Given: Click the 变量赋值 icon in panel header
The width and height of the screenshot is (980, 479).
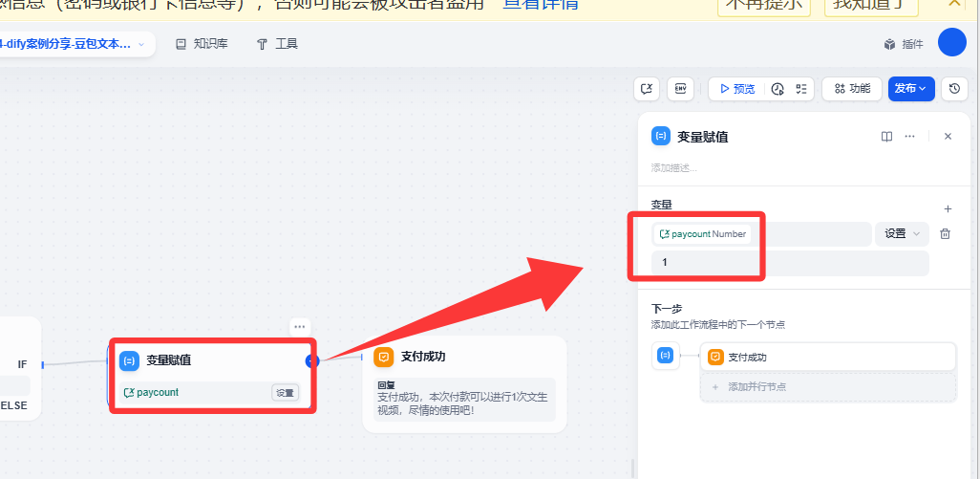Looking at the screenshot, I should coord(661,137).
